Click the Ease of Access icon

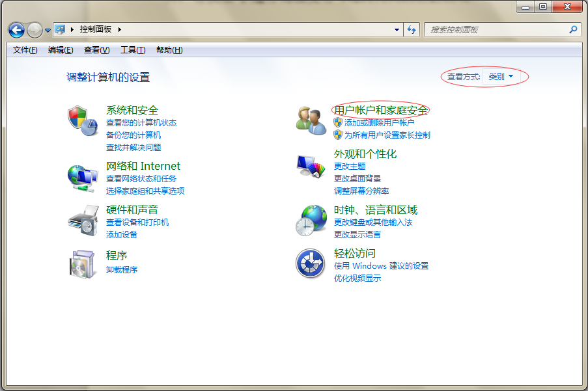point(310,263)
